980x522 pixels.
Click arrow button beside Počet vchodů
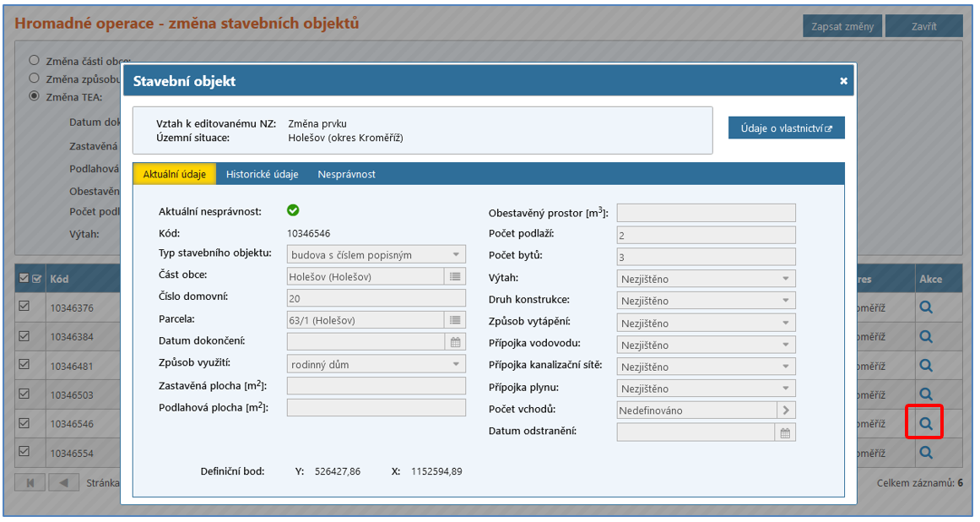pos(786,411)
